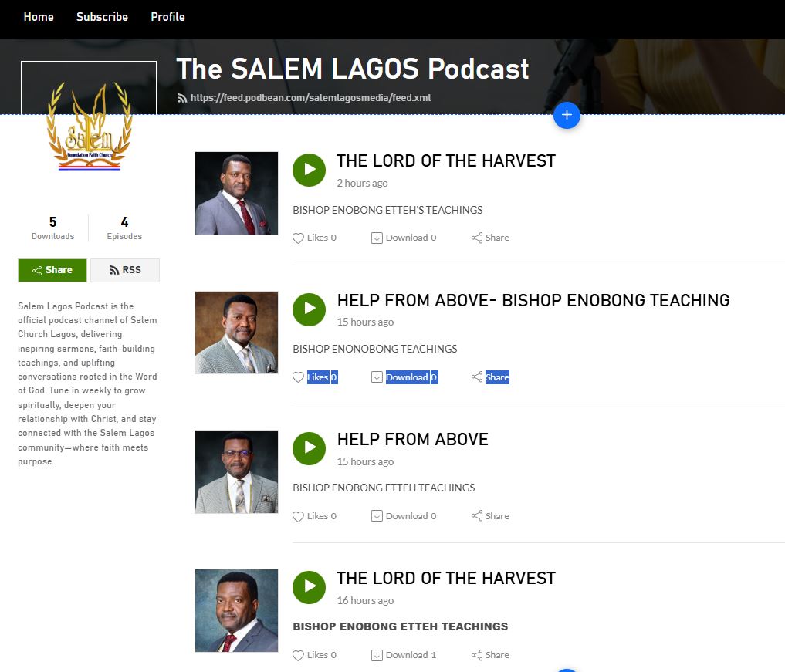
Task: Play HELP FROM ABOVE- BISHOP ENOBONG TEACHING episode
Action: coord(309,309)
